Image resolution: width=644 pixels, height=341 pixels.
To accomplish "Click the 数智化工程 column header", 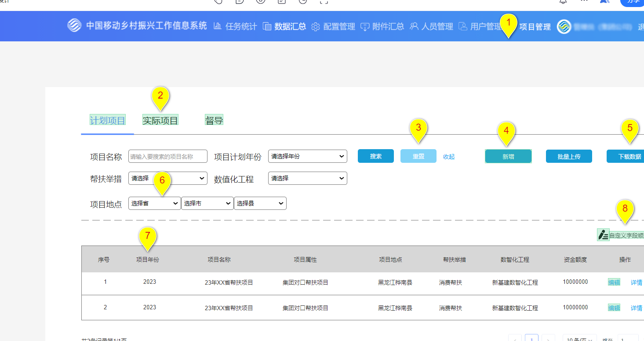I will coord(515,260).
